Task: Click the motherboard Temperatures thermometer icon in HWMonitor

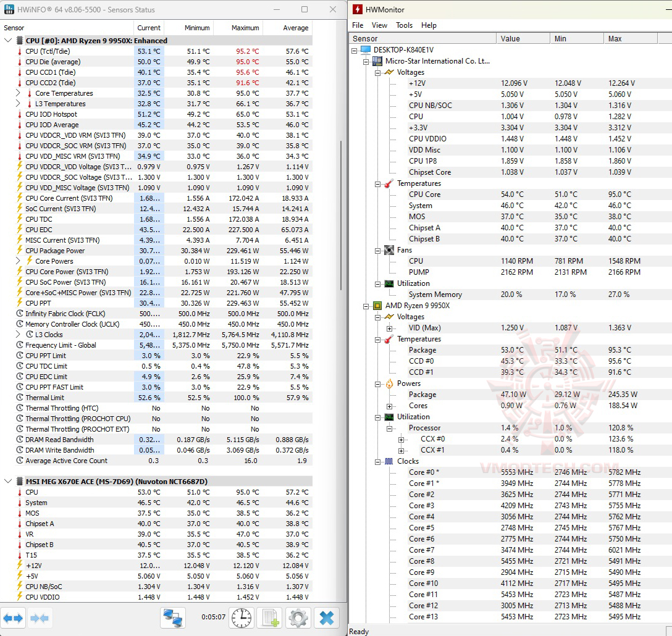Action: (x=389, y=183)
